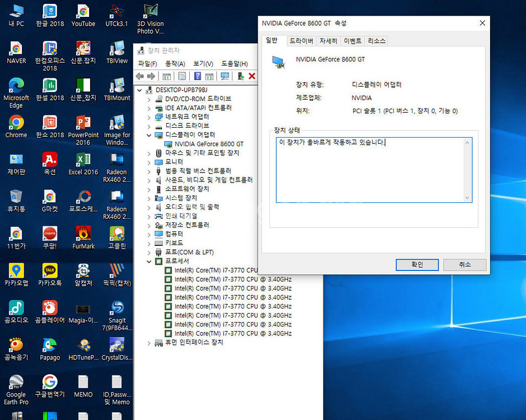Image resolution: width=526 pixels, height=420 pixels.
Task: Click the red X uninstall device toolbar icon
Action: point(252,77)
